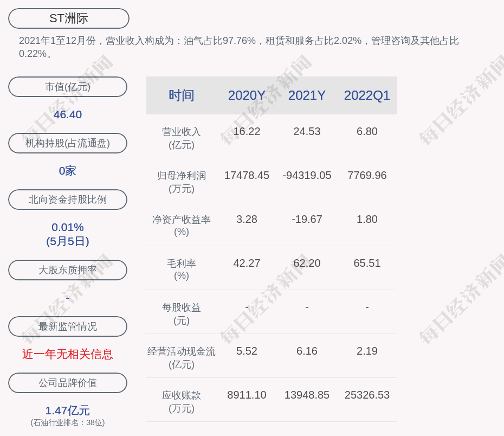Click the (5月5日) date text
The height and width of the screenshot is (436, 504).
click(x=68, y=241)
